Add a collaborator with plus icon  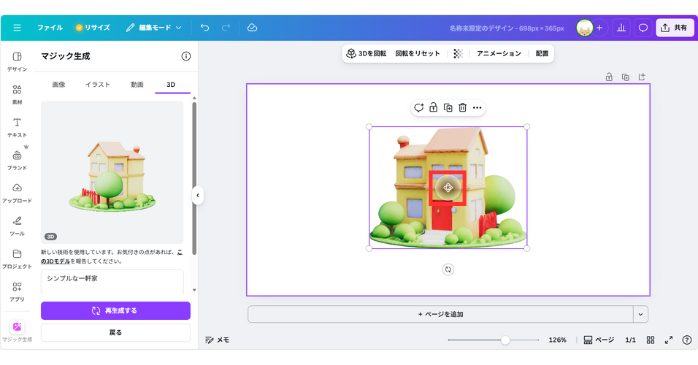click(x=599, y=28)
